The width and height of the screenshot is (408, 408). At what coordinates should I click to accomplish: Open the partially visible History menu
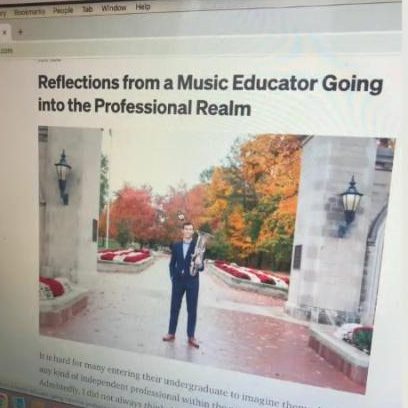click(3, 14)
